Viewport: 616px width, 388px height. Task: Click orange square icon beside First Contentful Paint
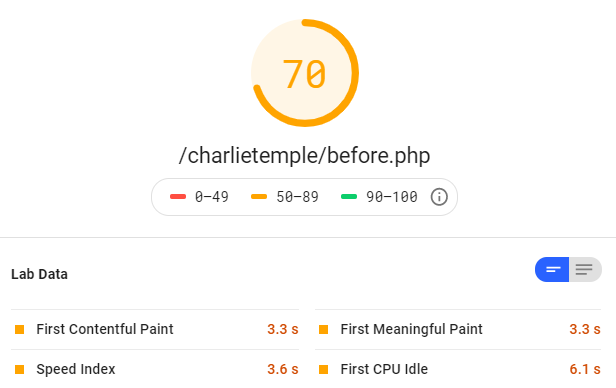coord(20,329)
